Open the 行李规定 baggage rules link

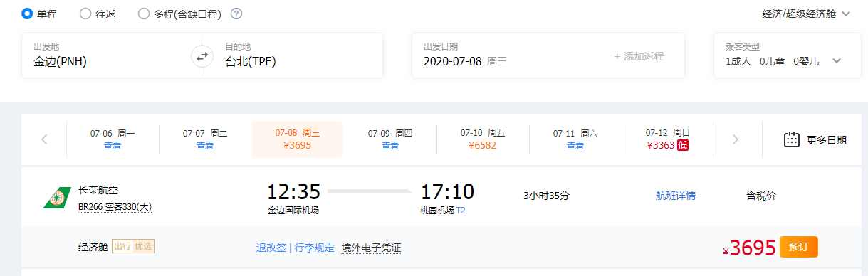click(313, 248)
